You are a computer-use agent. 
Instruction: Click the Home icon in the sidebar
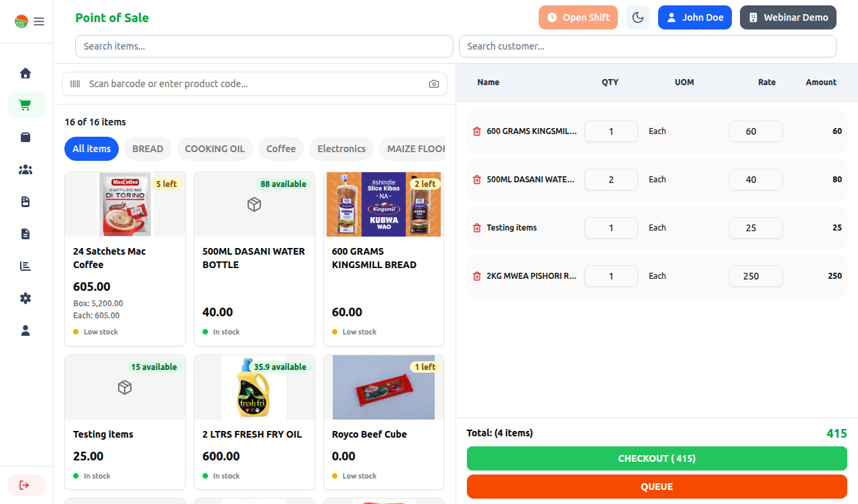click(25, 73)
